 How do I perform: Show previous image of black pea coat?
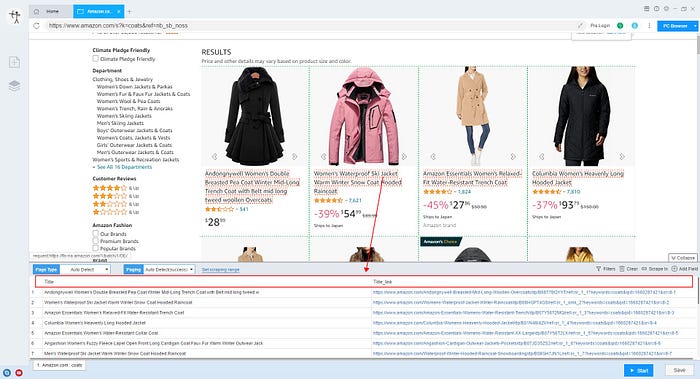(x=215, y=157)
